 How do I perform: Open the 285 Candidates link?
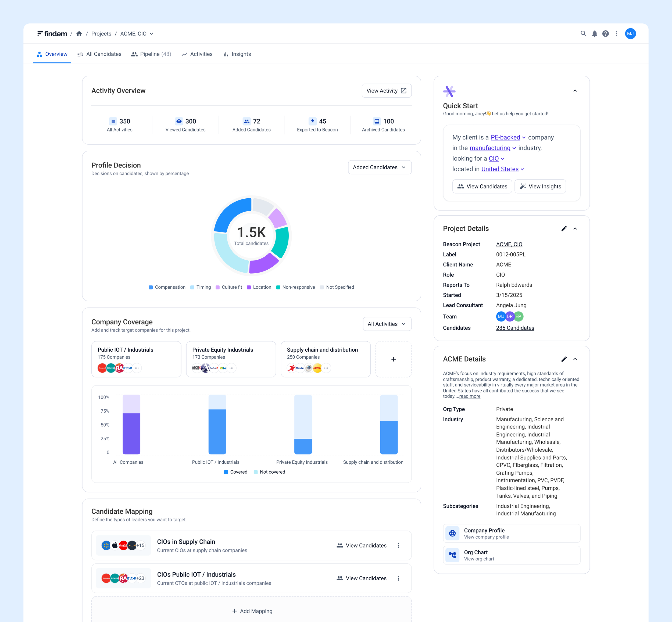pos(515,328)
